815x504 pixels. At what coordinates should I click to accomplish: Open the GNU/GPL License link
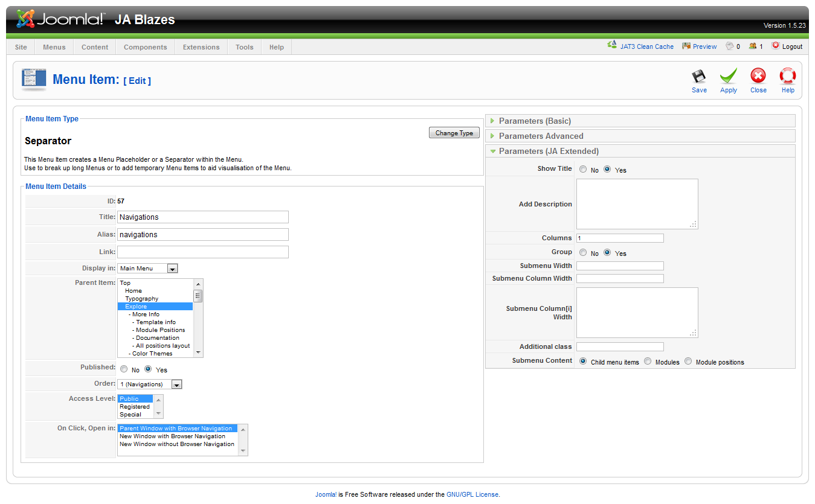(472, 494)
